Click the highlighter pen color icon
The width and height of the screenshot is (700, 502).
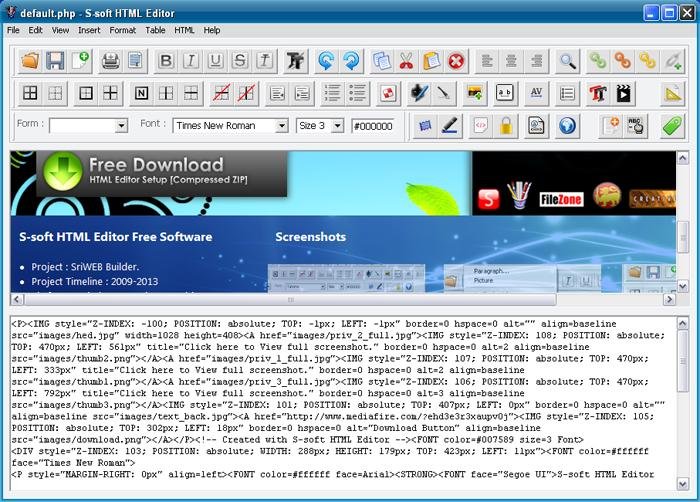[x=450, y=126]
